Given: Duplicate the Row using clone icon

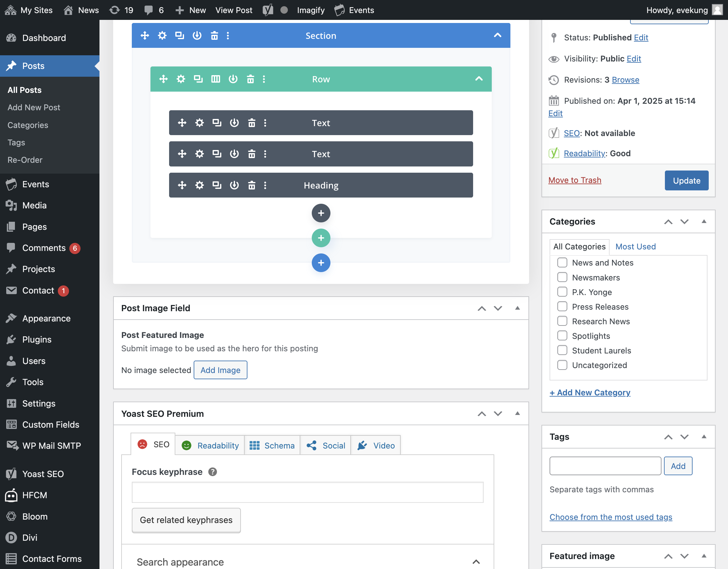Looking at the screenshot, I should tap(198, 79).
